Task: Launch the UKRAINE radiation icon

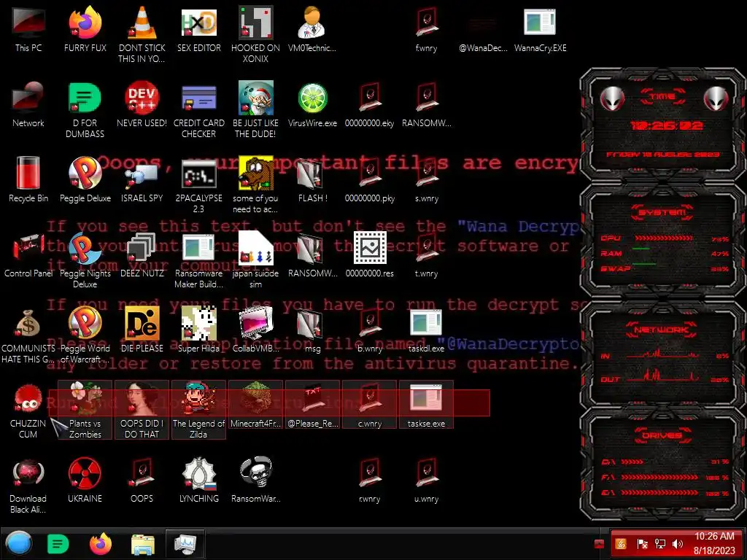Action: tap(85, 480)
